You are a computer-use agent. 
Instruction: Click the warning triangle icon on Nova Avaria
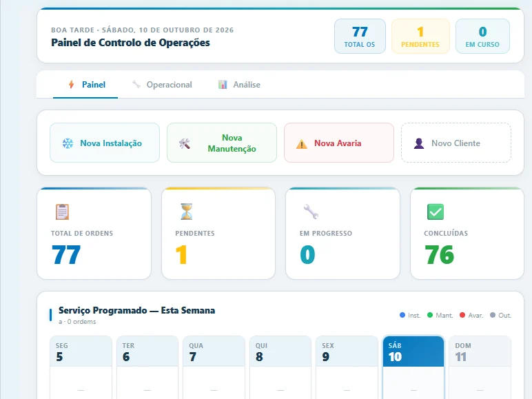pyautogui.click(x=302, y=144)
